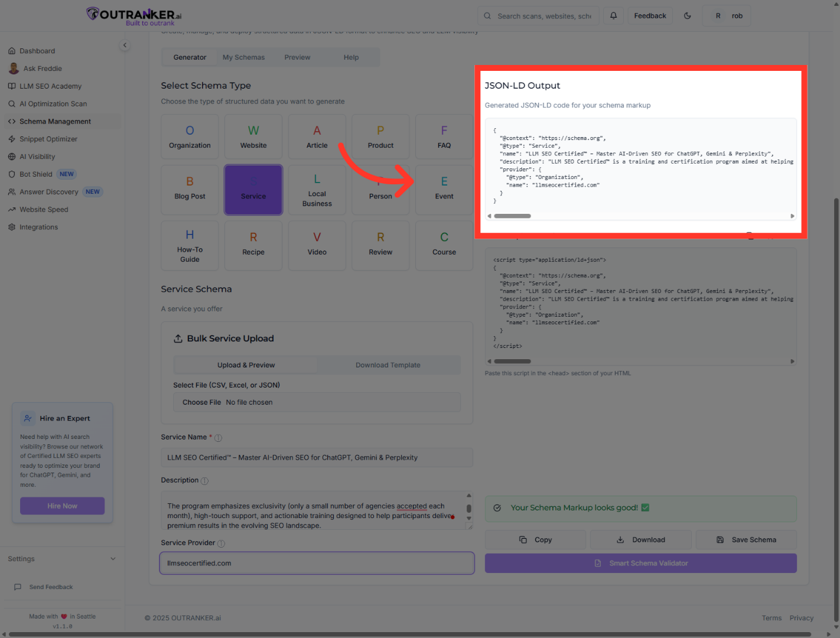Open Integrations in the sidebar
This screenshot has width=840, height=638.
pos(38,227)
